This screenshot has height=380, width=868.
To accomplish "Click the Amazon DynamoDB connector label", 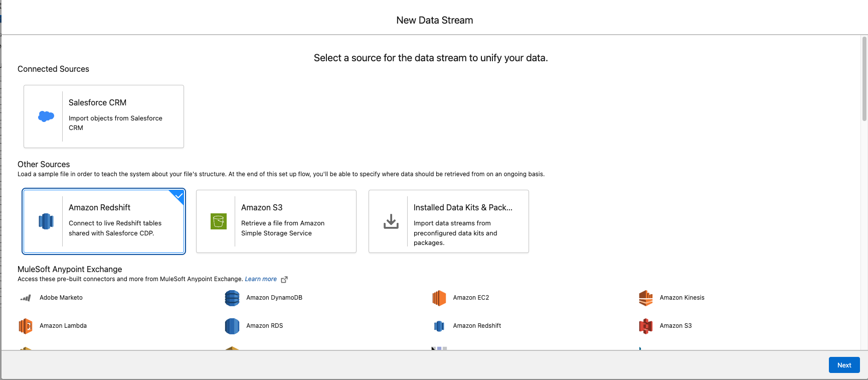I will pos(274,298).
